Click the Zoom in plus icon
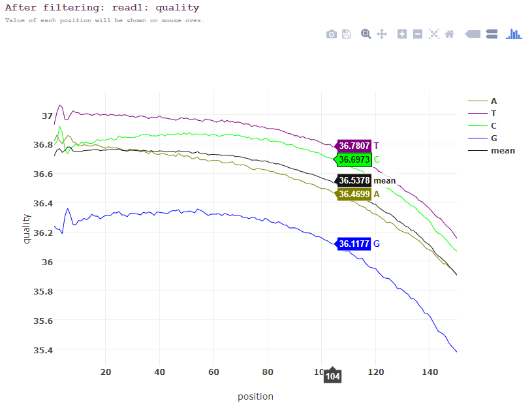The height and width of the screenshot is (416, 532). coord(402,34)
